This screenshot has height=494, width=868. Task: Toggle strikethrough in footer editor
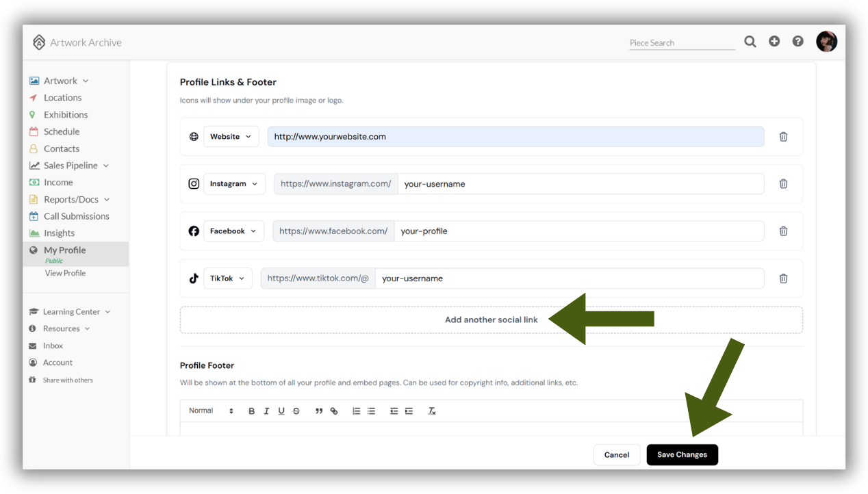click(x=296, y=411)
